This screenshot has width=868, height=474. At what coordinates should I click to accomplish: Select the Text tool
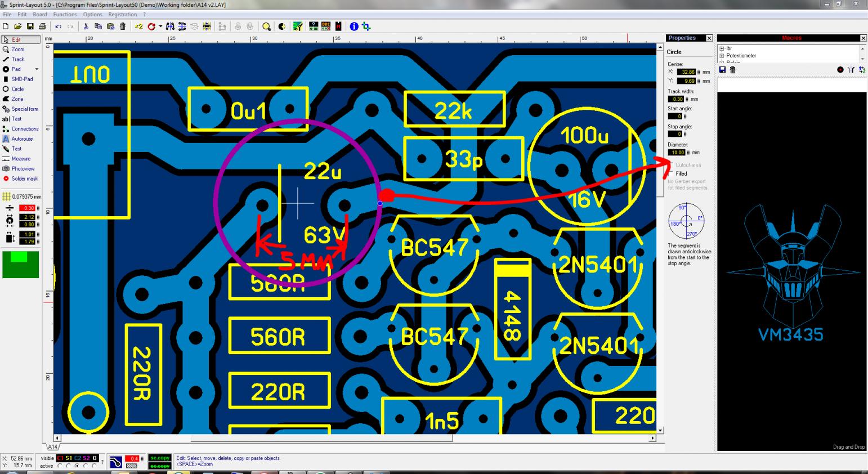coord(16,119)
